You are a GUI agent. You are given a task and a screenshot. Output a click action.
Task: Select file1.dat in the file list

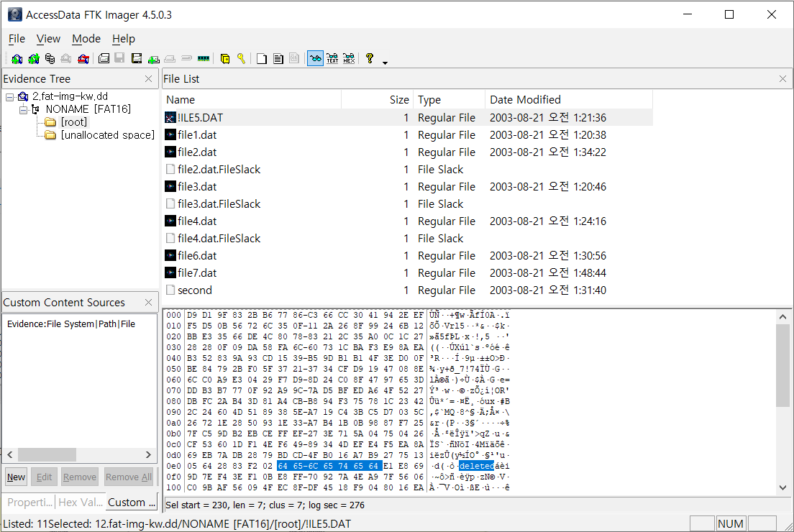tap(197, 135)
